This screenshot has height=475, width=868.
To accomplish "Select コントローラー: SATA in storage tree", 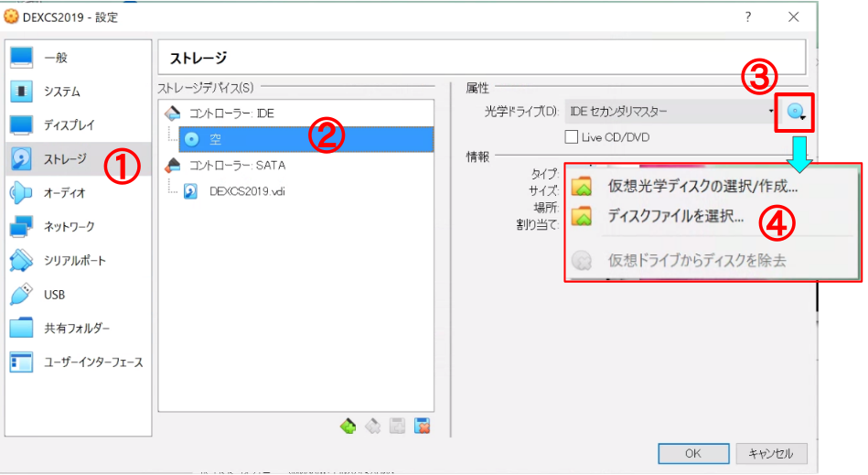I will 236,166.
